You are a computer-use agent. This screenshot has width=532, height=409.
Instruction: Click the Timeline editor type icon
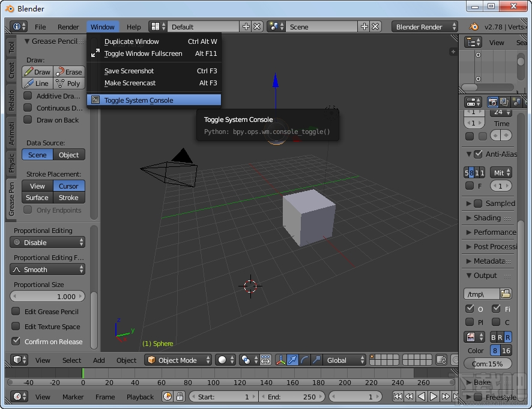16,396
